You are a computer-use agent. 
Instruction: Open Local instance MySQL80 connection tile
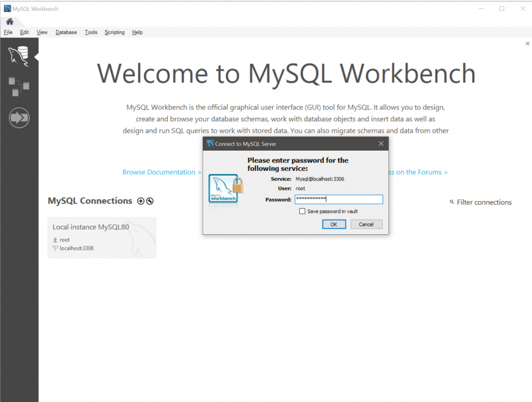[x=102, y=237]
